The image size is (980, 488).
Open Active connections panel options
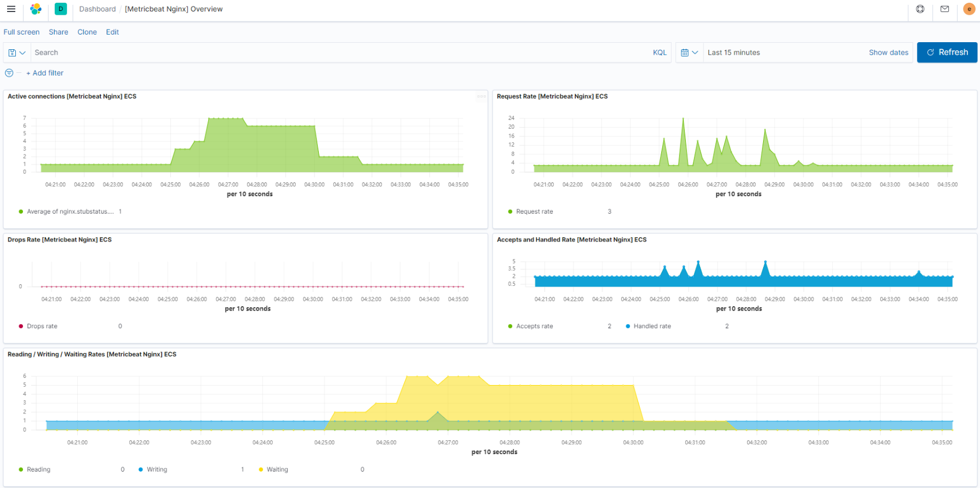[481, 96]
